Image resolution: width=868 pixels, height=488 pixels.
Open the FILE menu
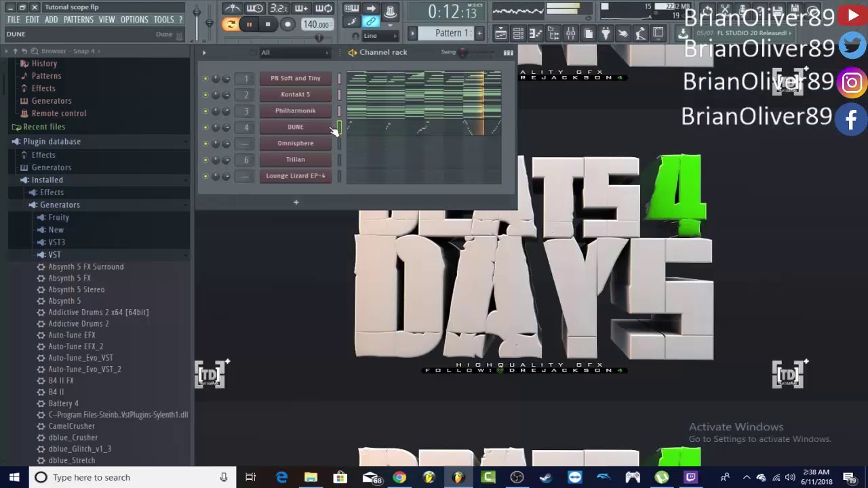point(14,20)
